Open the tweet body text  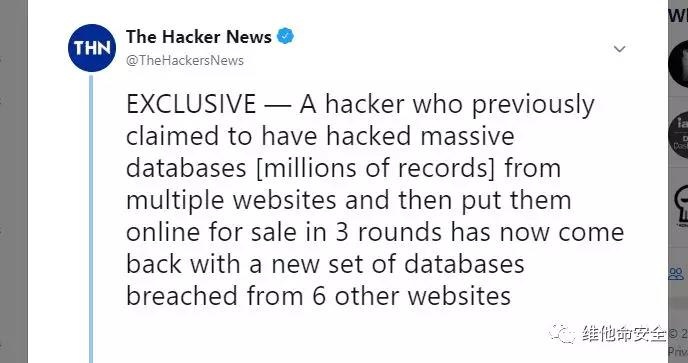(375, 200)
